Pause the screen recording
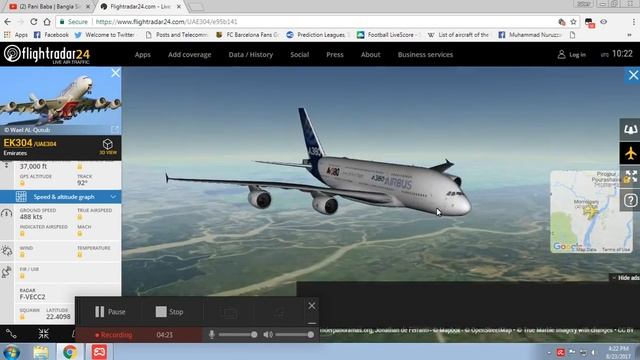This screenshot has height=360, width=640. (110, 312)
